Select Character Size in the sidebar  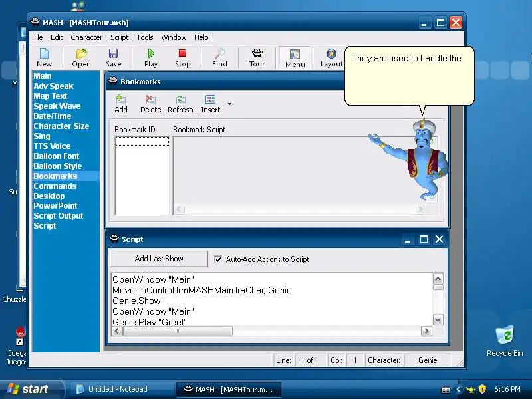pyautogui.click(x=61, y=126)
